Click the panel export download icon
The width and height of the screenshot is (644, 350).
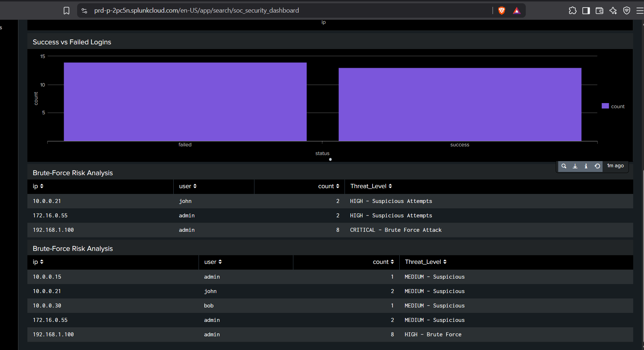click(x=575, y=166)
